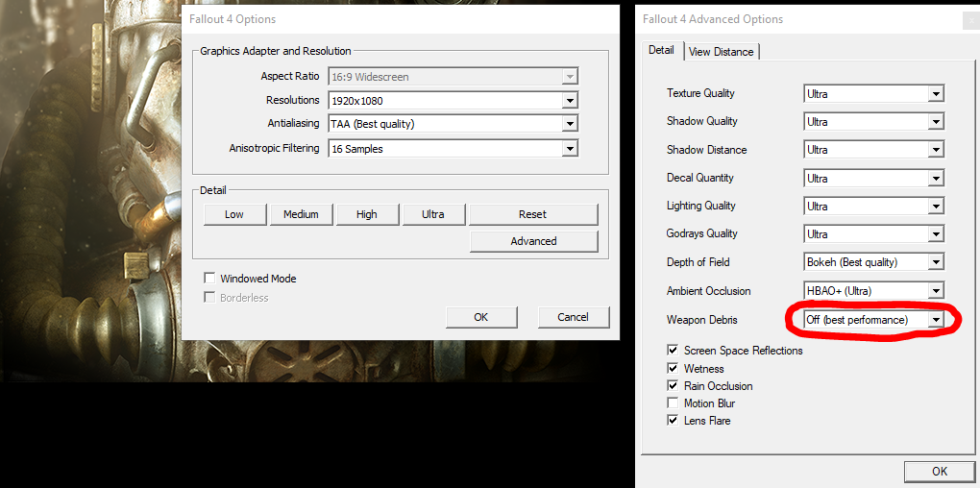Open the Decal Quantity dropdown

pyautogui.click(x=873, y=178)
